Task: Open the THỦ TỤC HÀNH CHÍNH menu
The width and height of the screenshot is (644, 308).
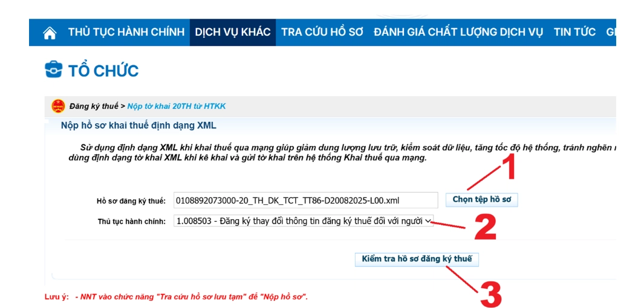Action: point(126,33)
